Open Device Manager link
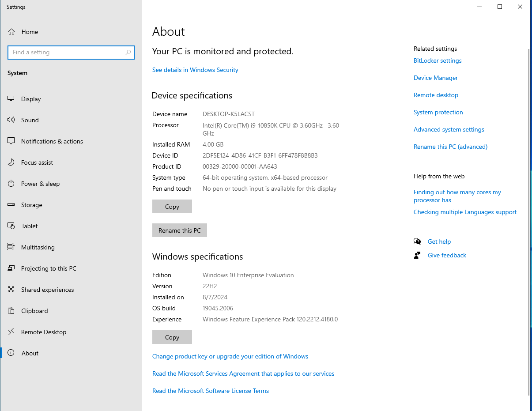 click(x=436, y=78)
